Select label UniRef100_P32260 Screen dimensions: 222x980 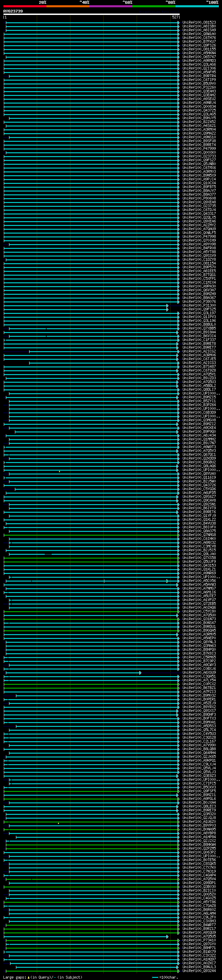[x=199, y=88]
